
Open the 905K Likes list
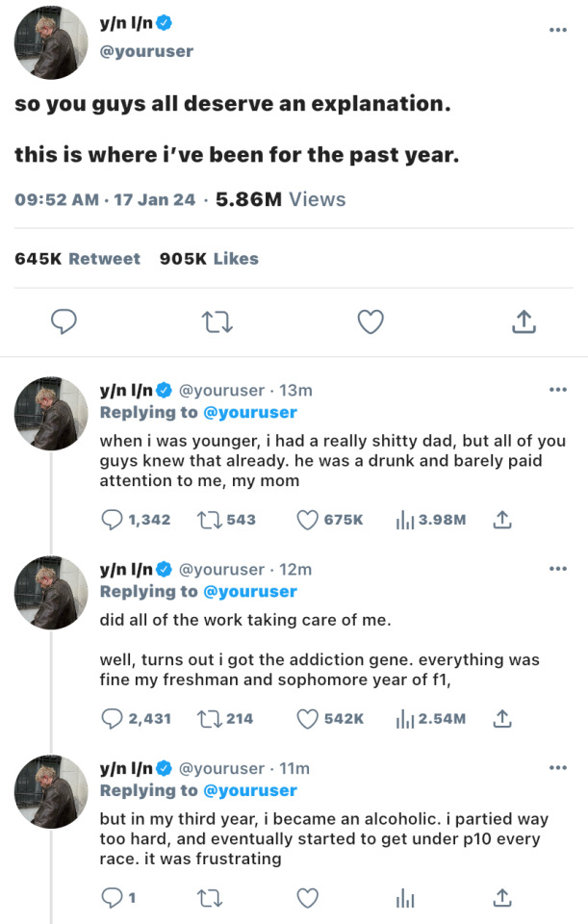point(209,258)
